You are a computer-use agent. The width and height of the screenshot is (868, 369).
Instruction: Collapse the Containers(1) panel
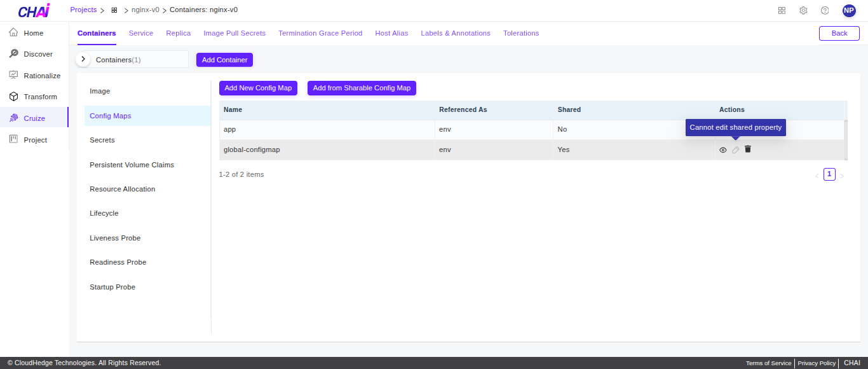click(83, 59)
